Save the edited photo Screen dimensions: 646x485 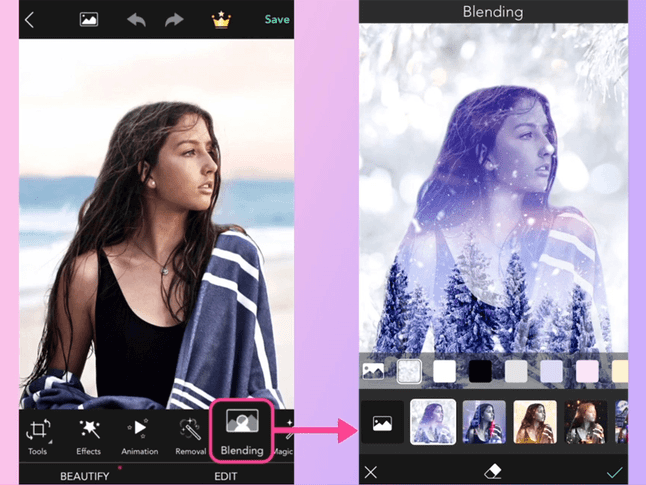pyautogui.click(x=277, y=19)
